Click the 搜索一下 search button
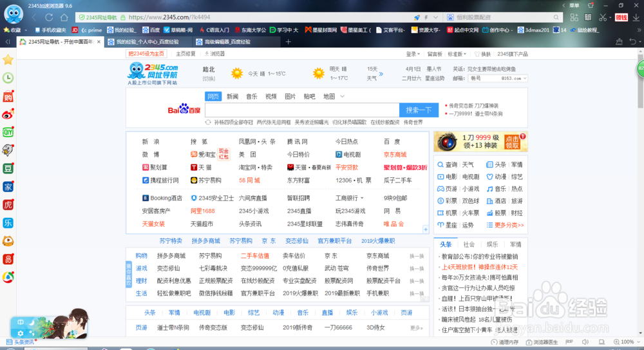 click(419, 110)
